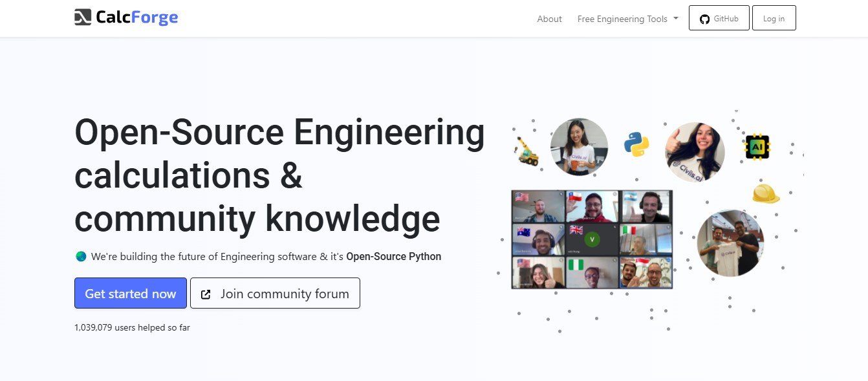This screenshot has height=381, width=868.
Task: Click the Log in button
Action: pyautogui.click(x=774, y=18)
